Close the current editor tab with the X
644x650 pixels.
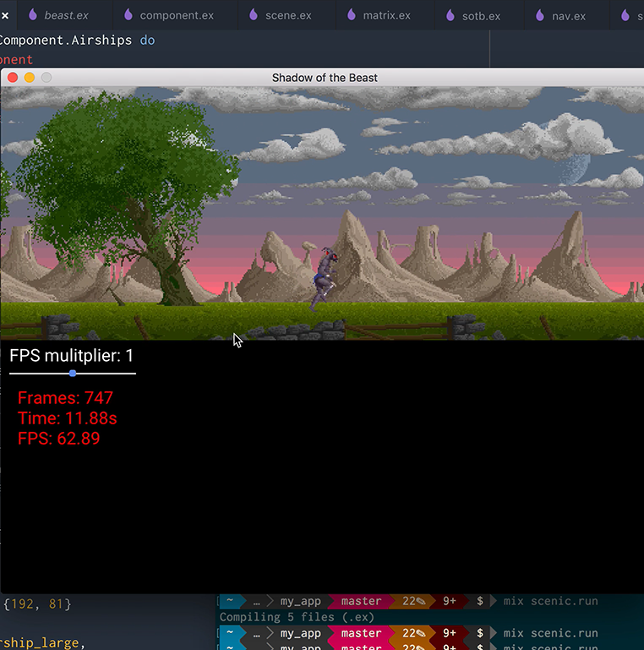point(5,15)
